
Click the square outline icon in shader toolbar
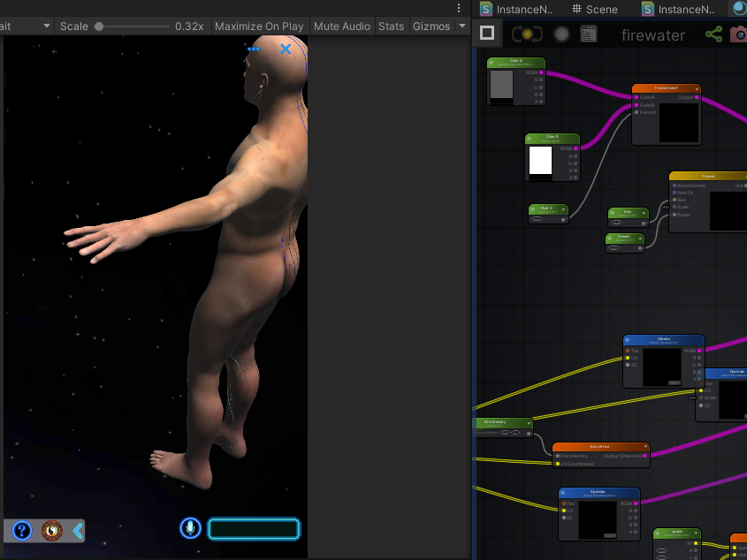tap(487, 34)
